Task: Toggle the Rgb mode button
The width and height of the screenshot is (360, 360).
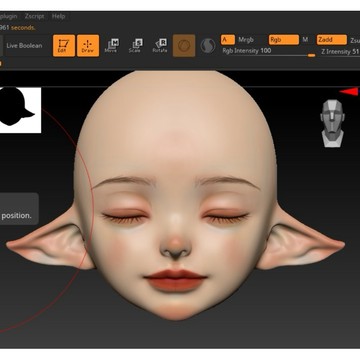Action: point(284,40)
